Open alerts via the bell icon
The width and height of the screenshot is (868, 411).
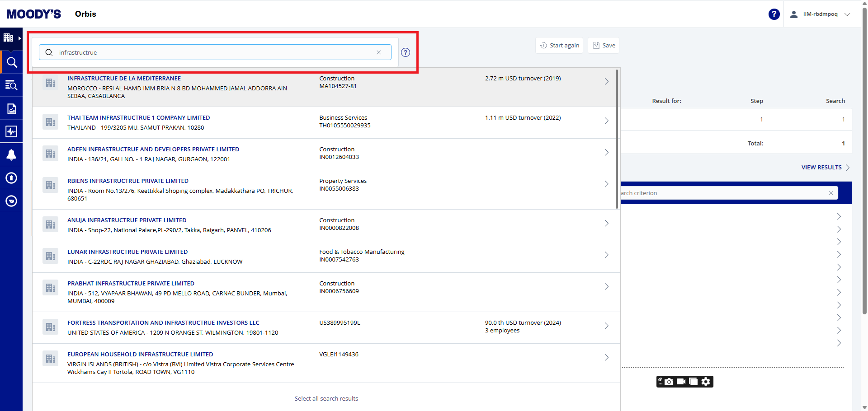pos(11,155)
